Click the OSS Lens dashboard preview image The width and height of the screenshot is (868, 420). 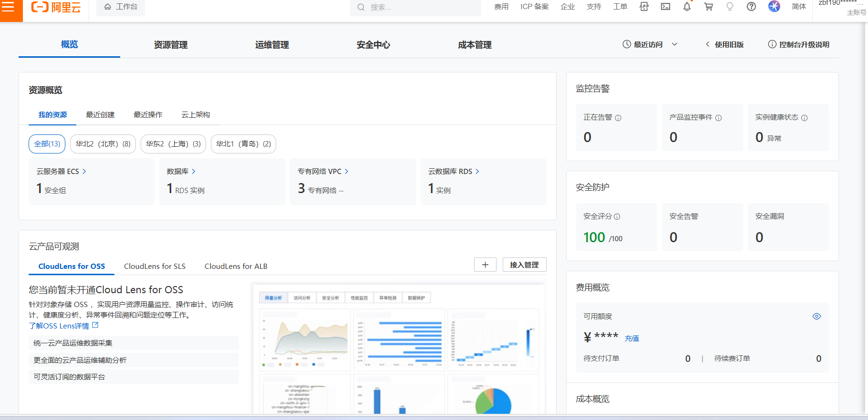coord(399,349)
